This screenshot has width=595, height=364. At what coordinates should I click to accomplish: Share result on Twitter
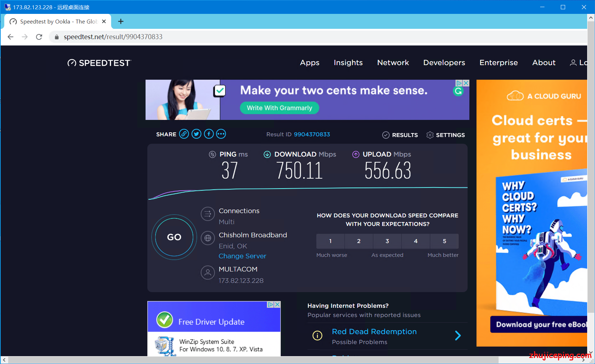click(x=196, y=134)
